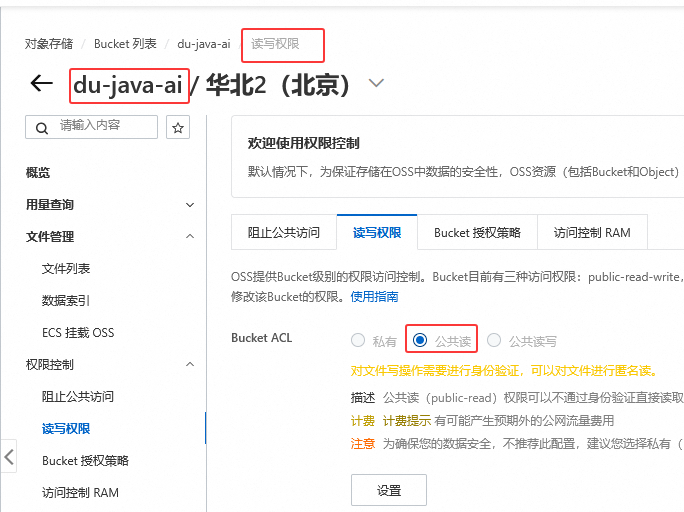Screen dimensions: 684x512
Task: Collapse the sidebar with left edge arrow
Action: tap(9, 458)
